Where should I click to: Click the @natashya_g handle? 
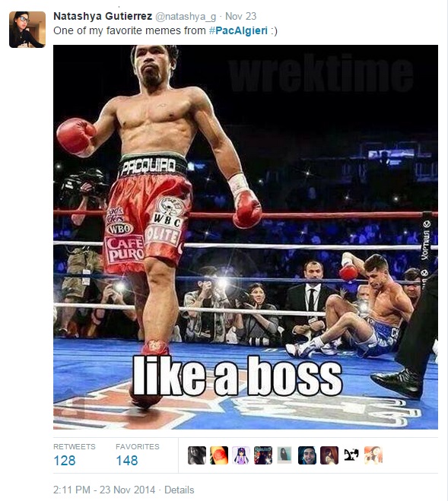coord(186,16)
